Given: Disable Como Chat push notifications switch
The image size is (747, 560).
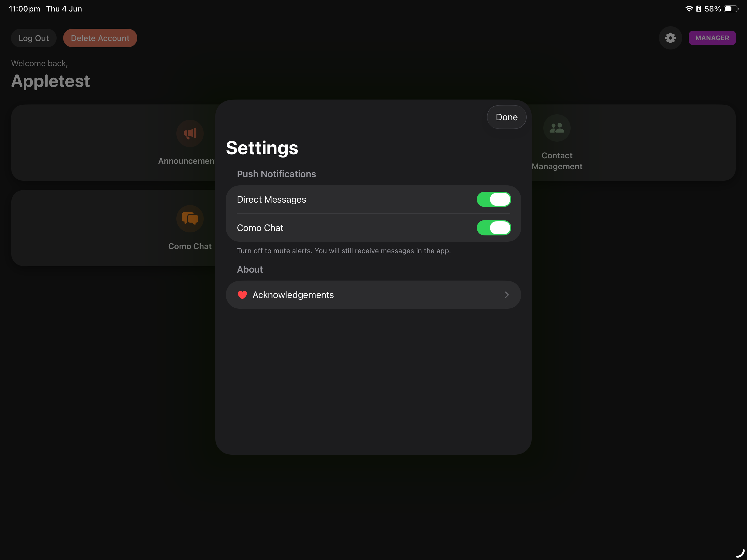Looking at the screenshot, I should coord(493,228).
